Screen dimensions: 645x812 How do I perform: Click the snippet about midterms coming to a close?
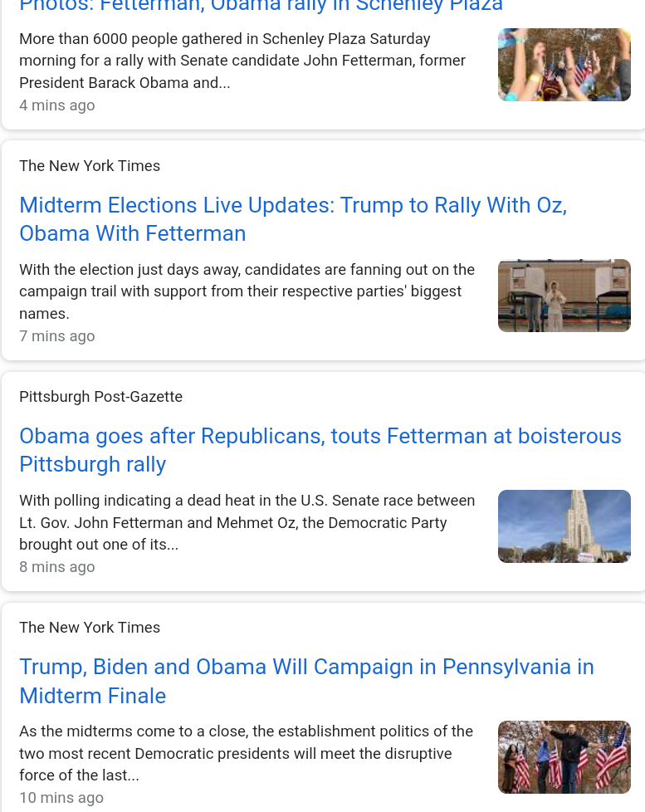pyautogui.click(x=246, y=753)
